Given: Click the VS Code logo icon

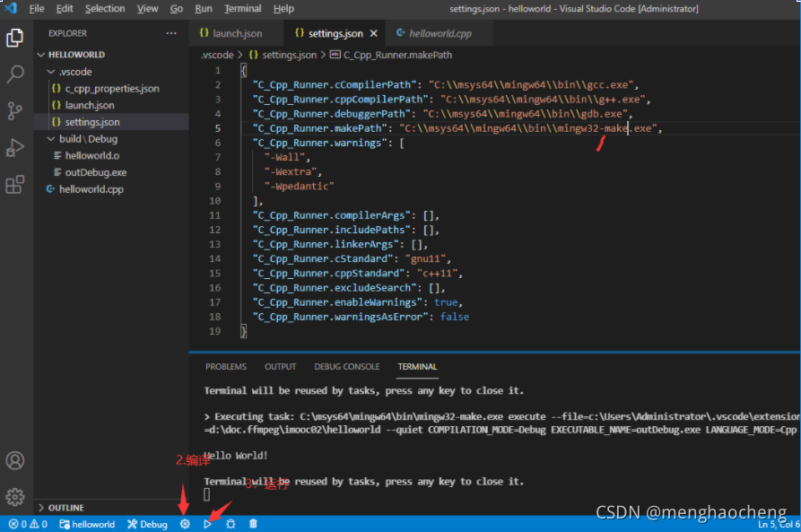Looking at the screenshot, I should (11, 8).
